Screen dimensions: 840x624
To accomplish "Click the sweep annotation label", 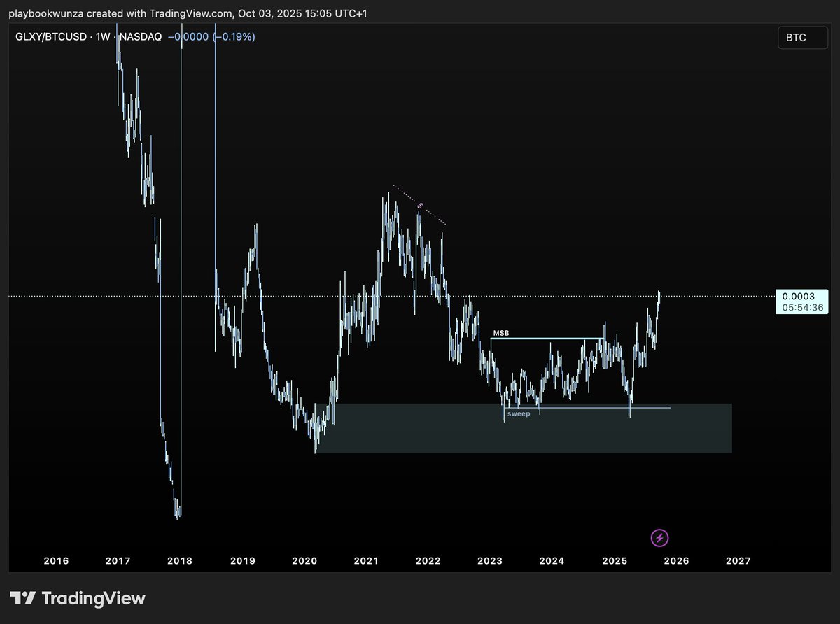I will point(519,414).
